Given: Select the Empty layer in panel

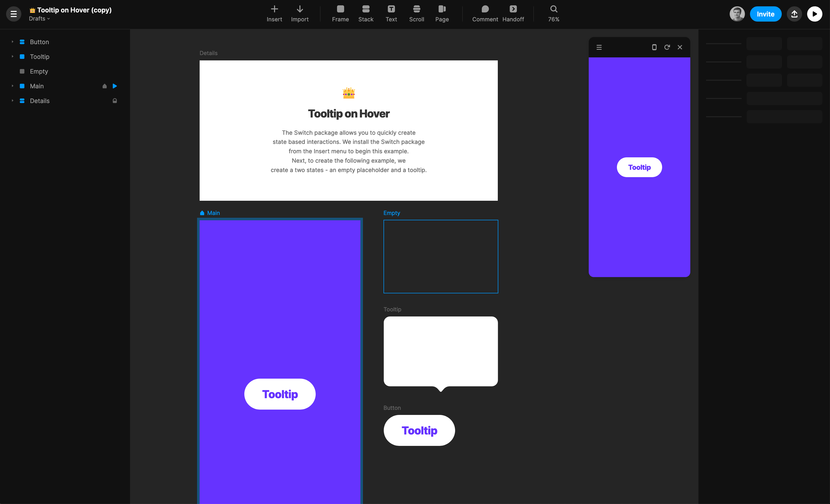Looking at the screenshot, I should pyautogui.click(x=39, y=71).
